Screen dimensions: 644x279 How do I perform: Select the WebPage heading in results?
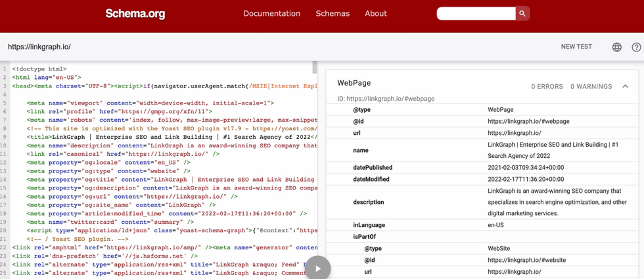pyautogui.click(x=354, y=83)
